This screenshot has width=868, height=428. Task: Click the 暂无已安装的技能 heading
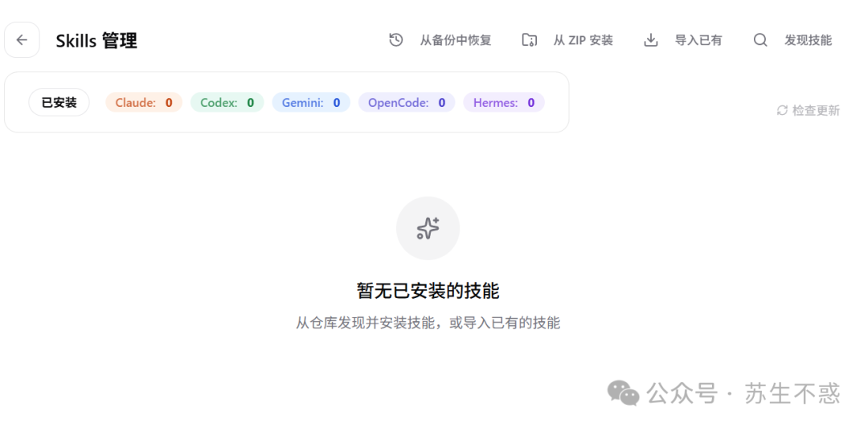tap(428, 291)
